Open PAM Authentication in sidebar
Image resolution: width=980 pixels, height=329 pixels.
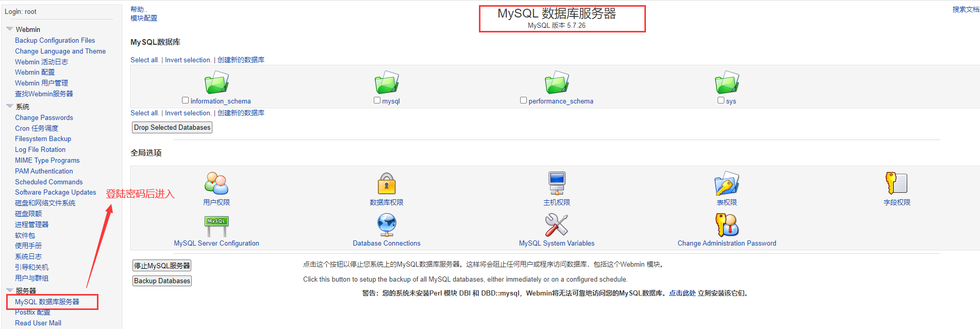44,171
